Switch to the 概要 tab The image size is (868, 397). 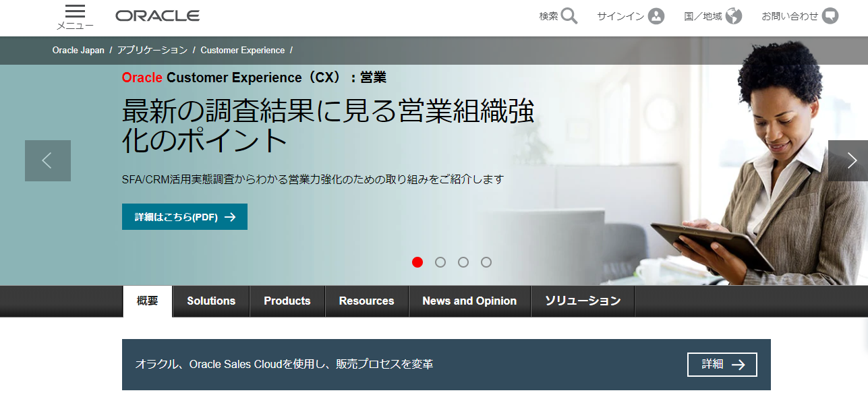point(148,301)
